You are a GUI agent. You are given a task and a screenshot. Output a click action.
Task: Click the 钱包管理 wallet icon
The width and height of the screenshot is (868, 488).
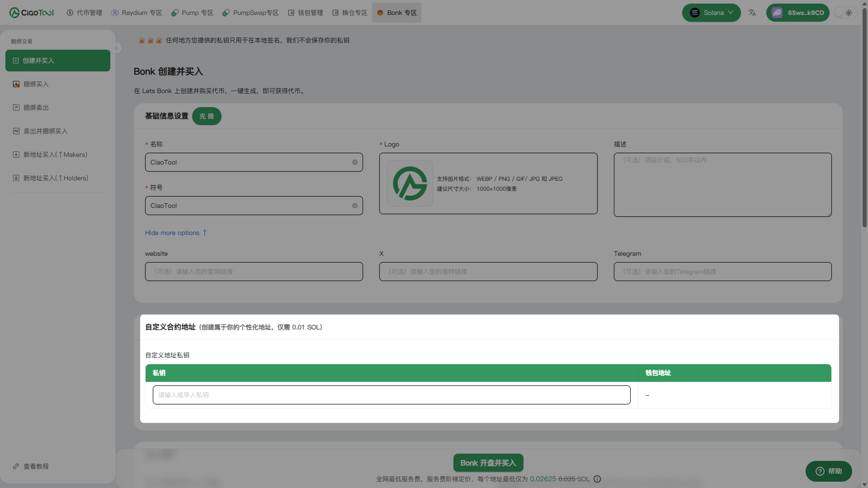click(291, 13)
